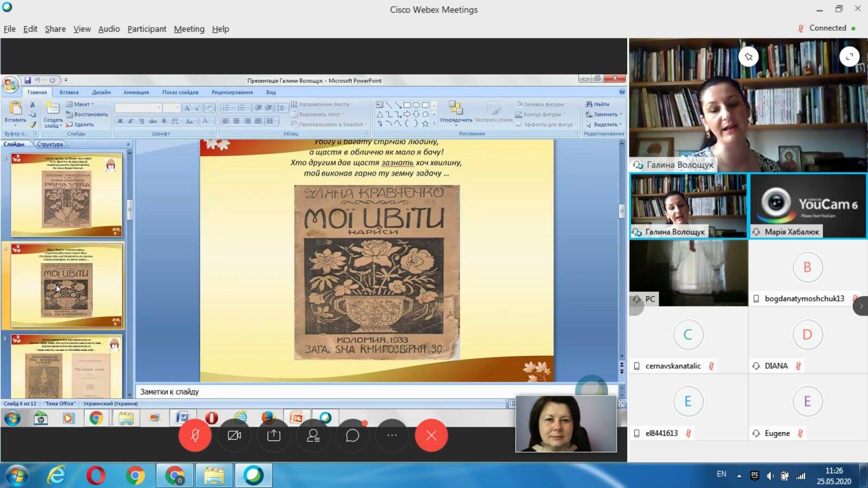Open the Webex Share menu
Viewport: 868px width, 488px height.
(x=55, y=29)
